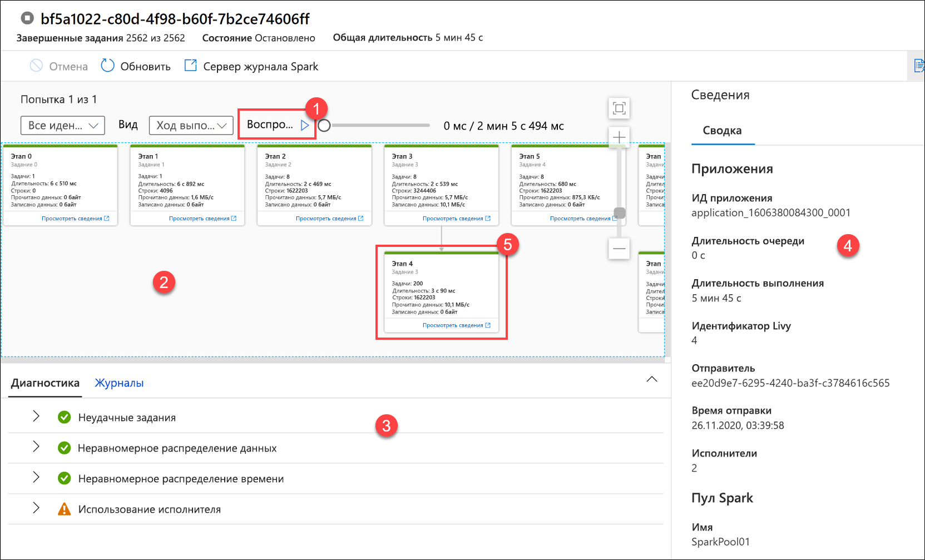Switch to the Журналы tab
Screen dimensions: 925x560
[x=119, y=383]
